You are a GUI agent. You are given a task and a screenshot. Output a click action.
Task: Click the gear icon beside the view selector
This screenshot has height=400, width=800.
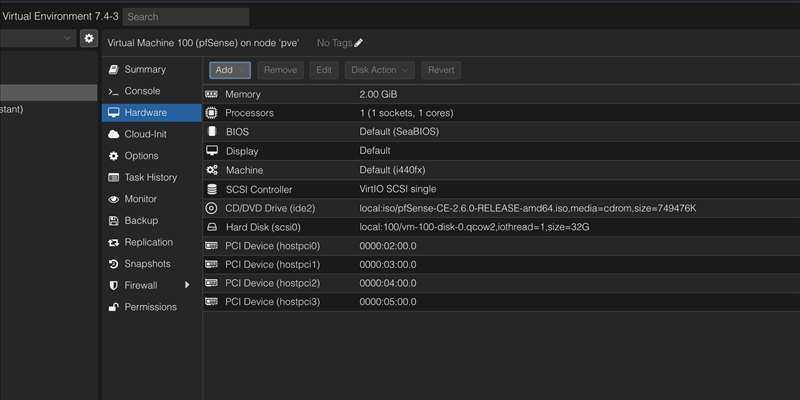coord(89,38)
